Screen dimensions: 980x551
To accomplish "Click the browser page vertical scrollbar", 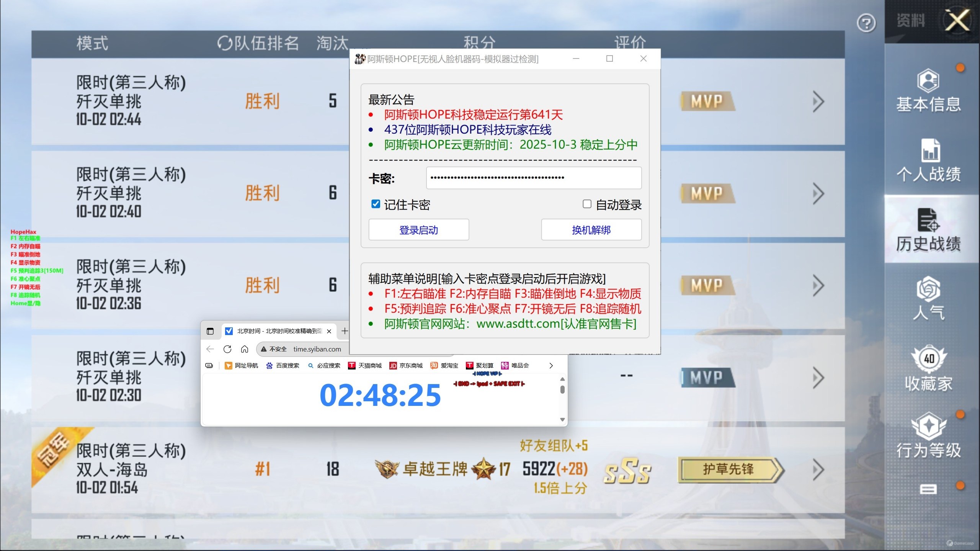I will point(562,389).
